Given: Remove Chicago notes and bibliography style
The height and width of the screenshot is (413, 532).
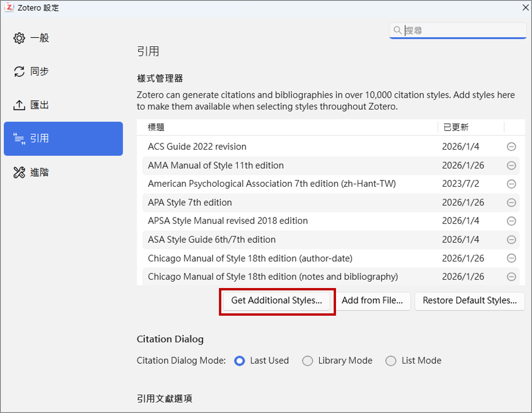Looking at the screenshot, I should coord(511,277).
